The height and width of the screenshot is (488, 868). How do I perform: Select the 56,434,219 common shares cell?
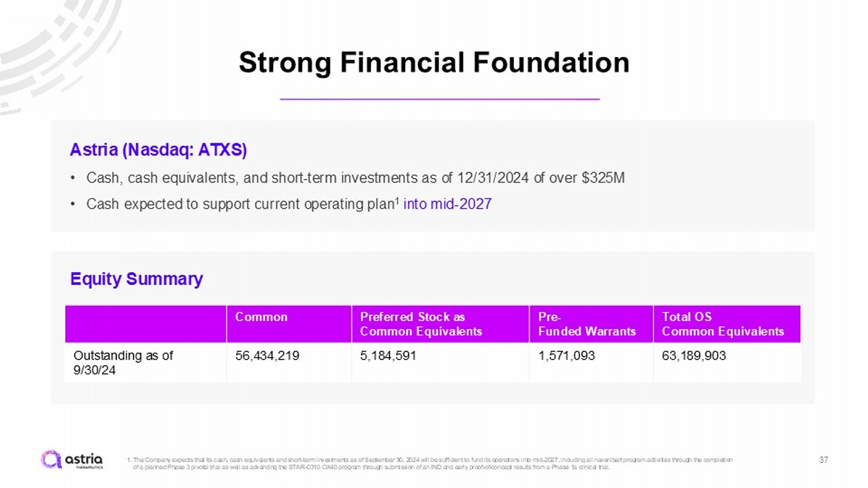267,356
